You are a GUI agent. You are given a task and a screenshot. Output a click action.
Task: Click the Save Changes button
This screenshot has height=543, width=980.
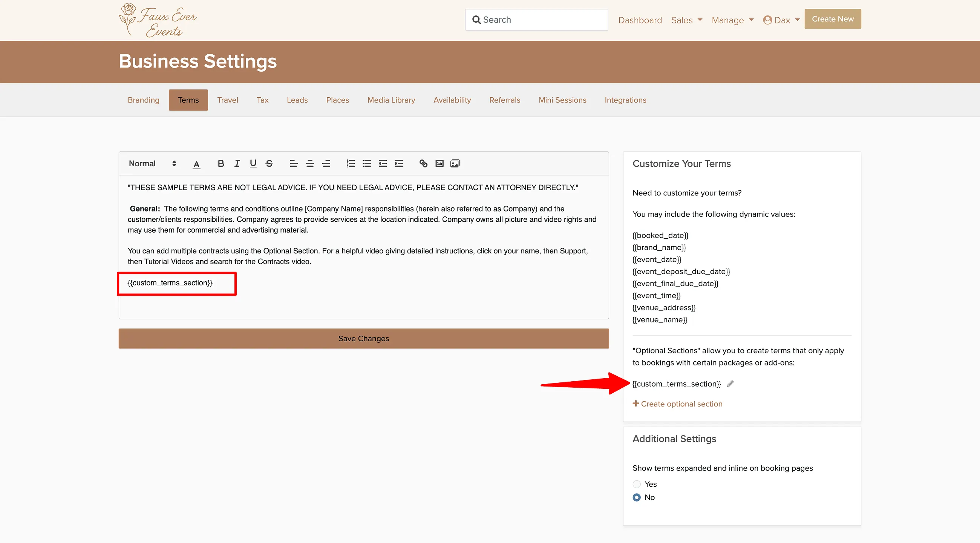[364, 338]
